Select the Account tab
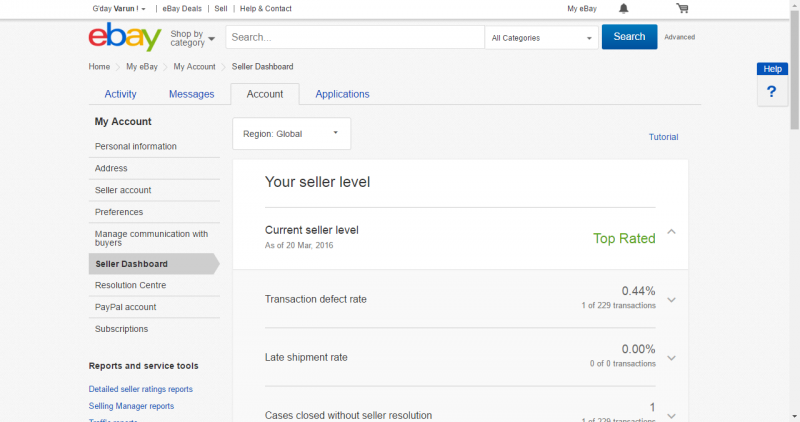This screenshot has height=422, width=800. point(265,94)
